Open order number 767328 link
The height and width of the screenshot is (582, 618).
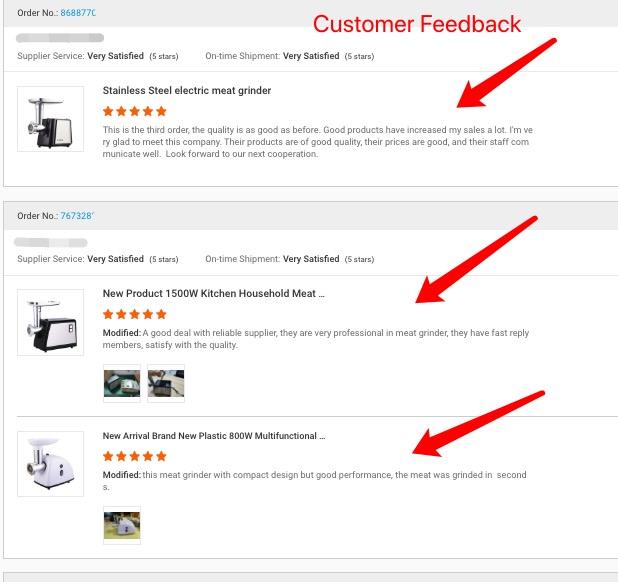click(x=77, y=216)
